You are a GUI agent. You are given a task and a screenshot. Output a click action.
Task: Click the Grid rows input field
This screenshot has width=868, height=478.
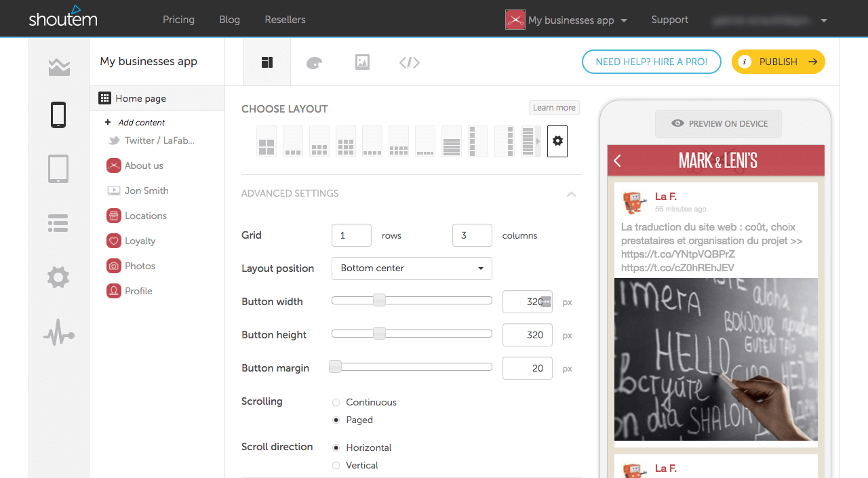point(351,235)
